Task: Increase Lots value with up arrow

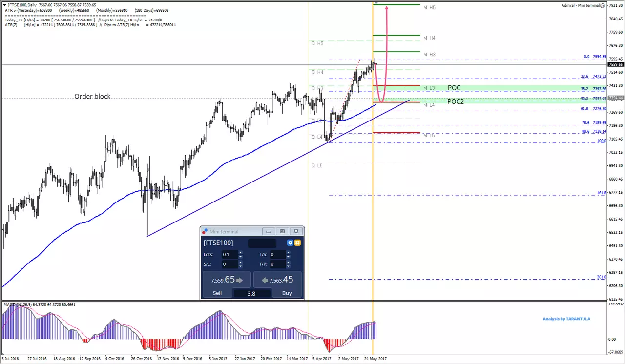Action: [x=240, y=252]
